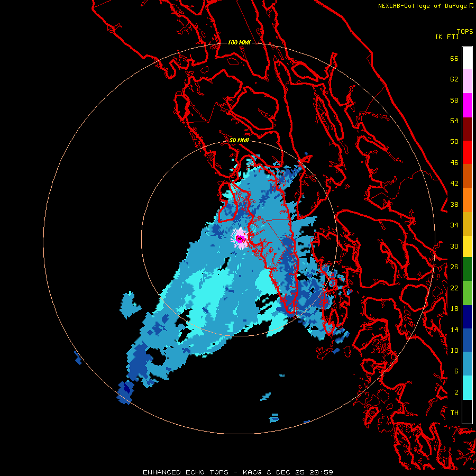This screenshot has width=476, height=476.
Task: Click the black TH threshold legend swatch
Action: (x=467, y=411)
